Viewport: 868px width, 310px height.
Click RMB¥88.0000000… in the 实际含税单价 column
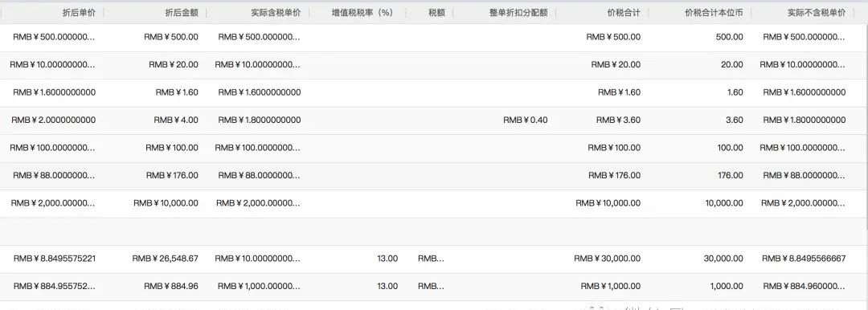tap(260, 176)
